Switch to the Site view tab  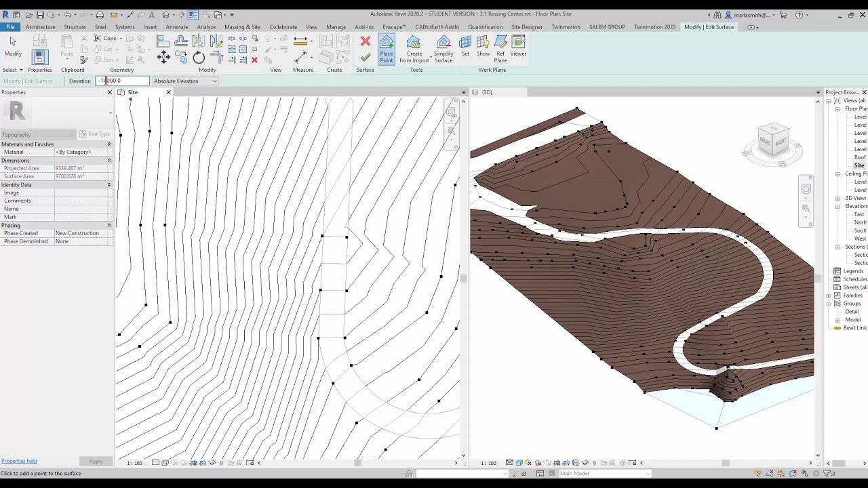coord(132,92)
